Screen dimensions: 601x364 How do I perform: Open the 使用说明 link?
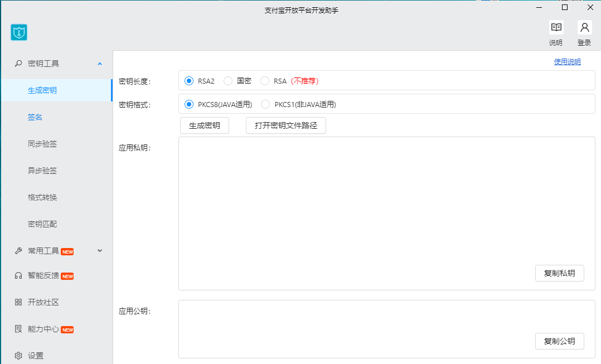tap(568, 62)
